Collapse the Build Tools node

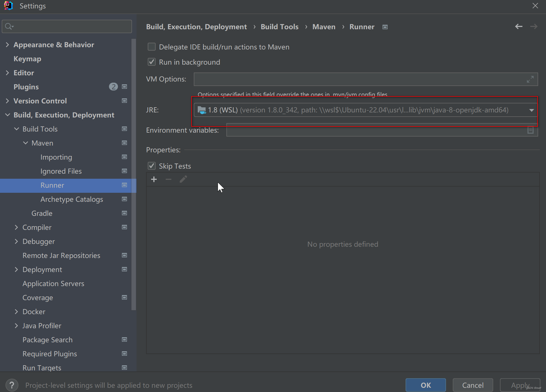[x=17, y=129]
